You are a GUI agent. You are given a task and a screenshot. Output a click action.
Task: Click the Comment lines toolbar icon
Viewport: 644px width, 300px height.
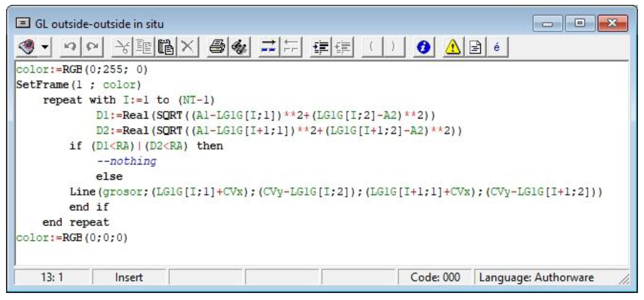tap(269, 47)
